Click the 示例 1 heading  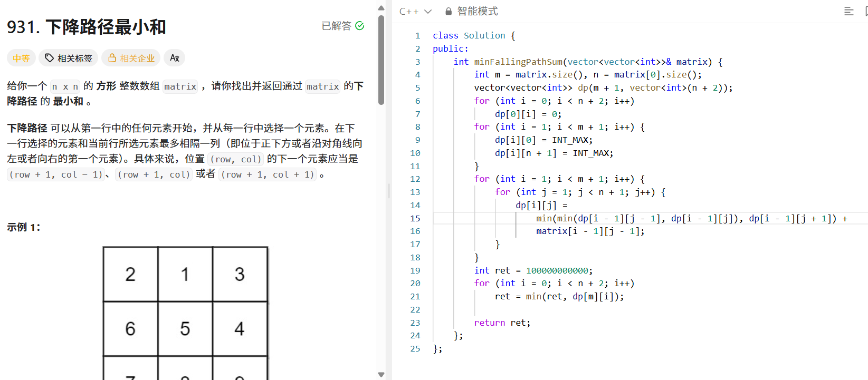(24, 227)
